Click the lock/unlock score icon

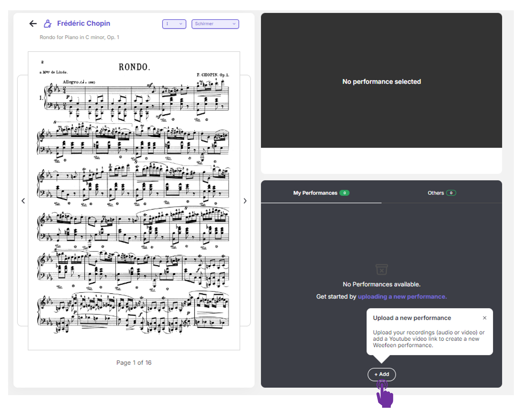click(48, 24)
